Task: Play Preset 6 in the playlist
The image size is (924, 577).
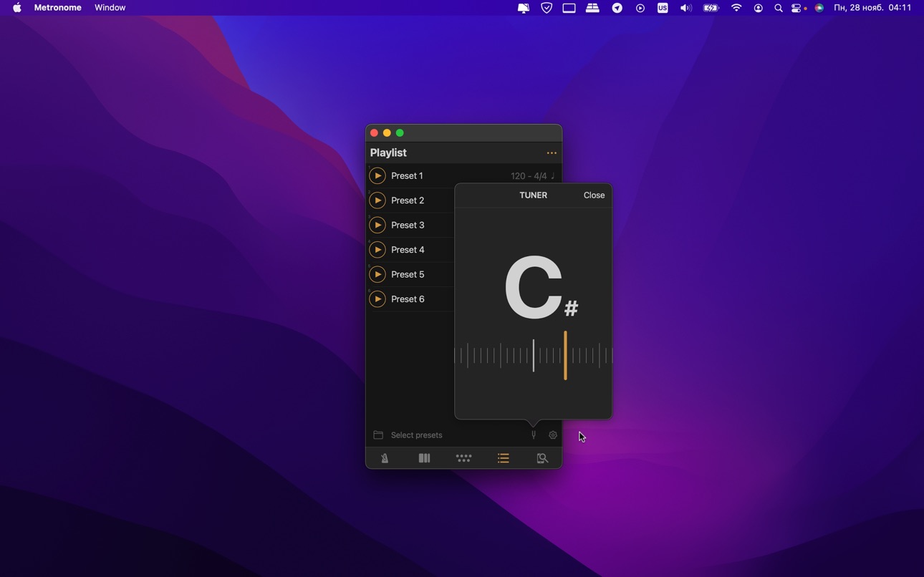Action: pos(377,299)
